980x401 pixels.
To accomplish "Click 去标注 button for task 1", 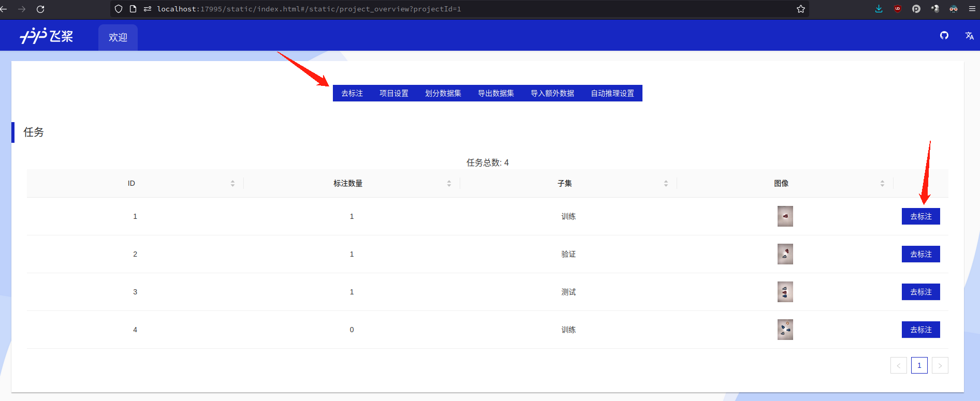I will 921,216.
